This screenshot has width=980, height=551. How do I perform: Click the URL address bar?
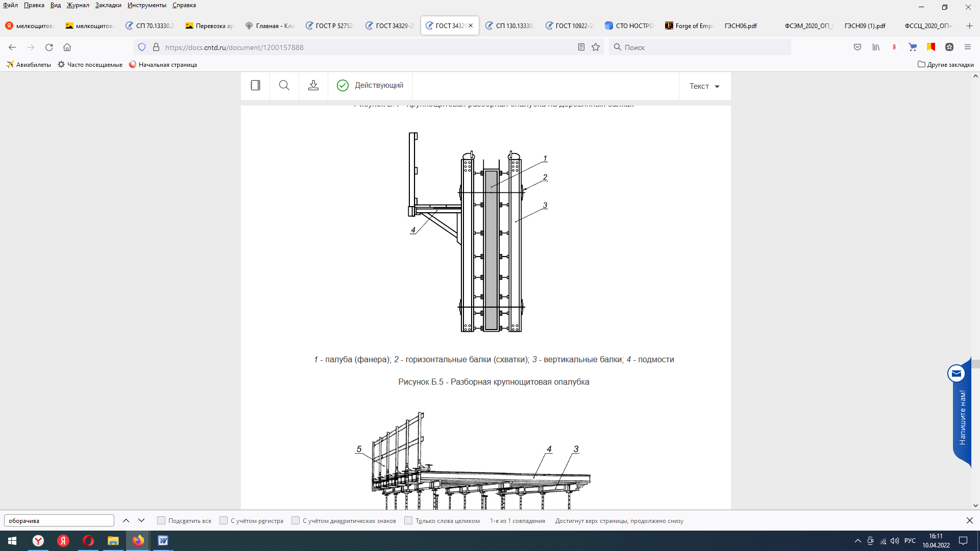[367, 47]
